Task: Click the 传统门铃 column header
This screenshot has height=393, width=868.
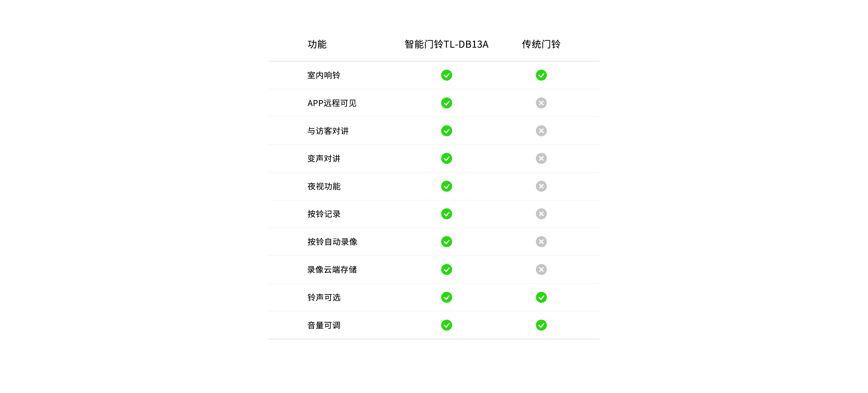Action: pyautogui.click(x=541, y=44)
